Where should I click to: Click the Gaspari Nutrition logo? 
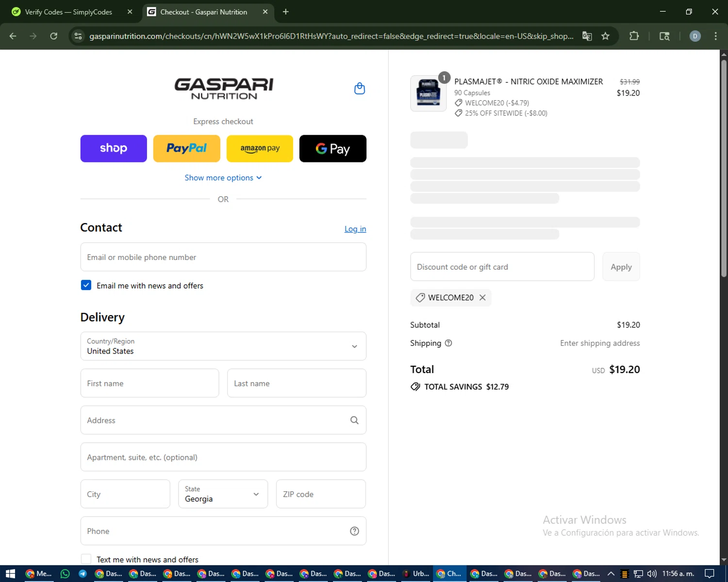click(224, 89)
